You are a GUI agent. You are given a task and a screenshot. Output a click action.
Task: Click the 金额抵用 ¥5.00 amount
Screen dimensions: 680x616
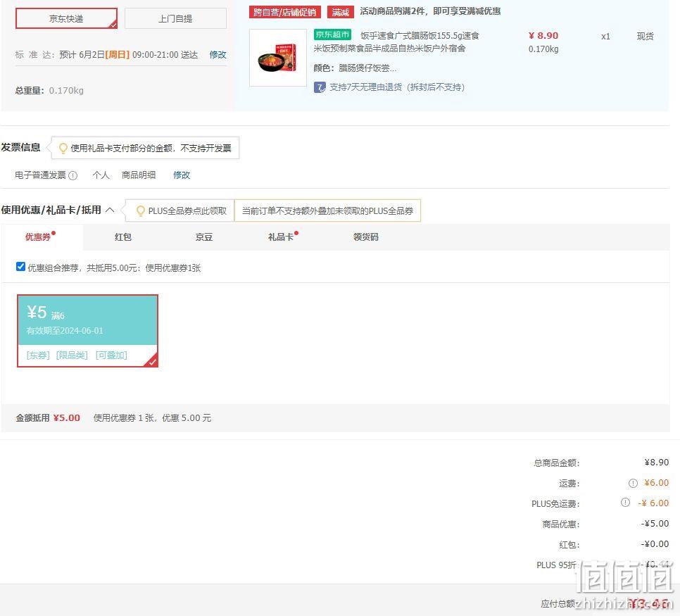click(67, 417)
